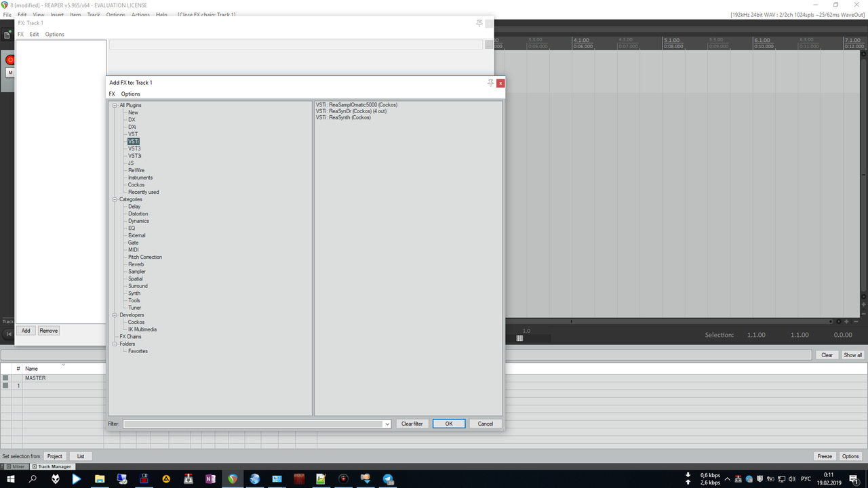
Task: Open Windows Start menu
Action: (x=11, y=479)
